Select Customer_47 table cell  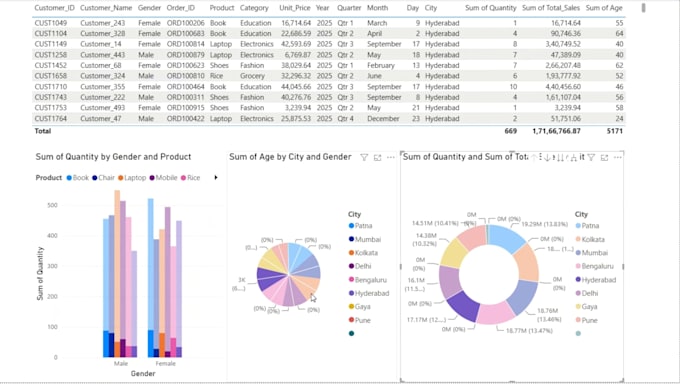point(101,118)
